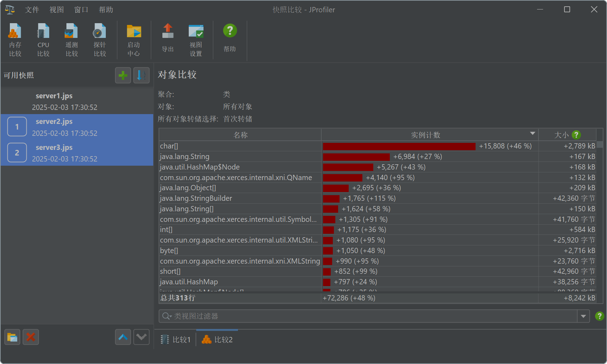Click the +8,242 kB total size cell
This screenshot has height=364, width=607.
pos(567,298)
